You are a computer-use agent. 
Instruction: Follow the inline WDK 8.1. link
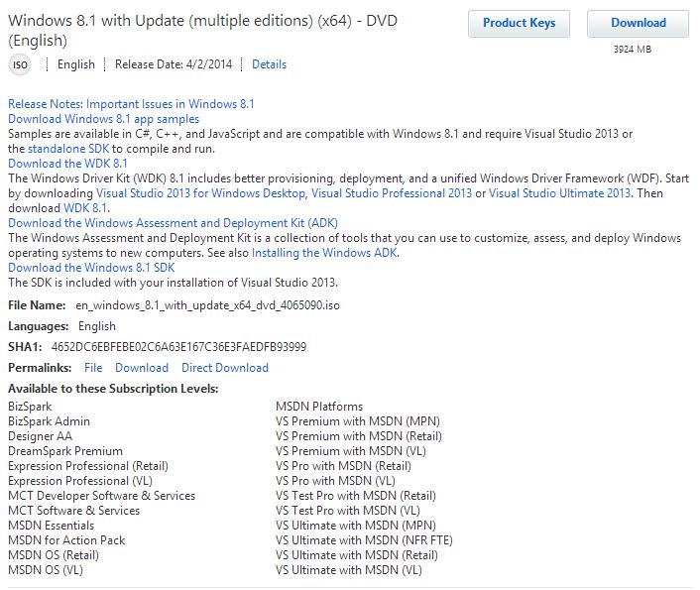[86, 208]
